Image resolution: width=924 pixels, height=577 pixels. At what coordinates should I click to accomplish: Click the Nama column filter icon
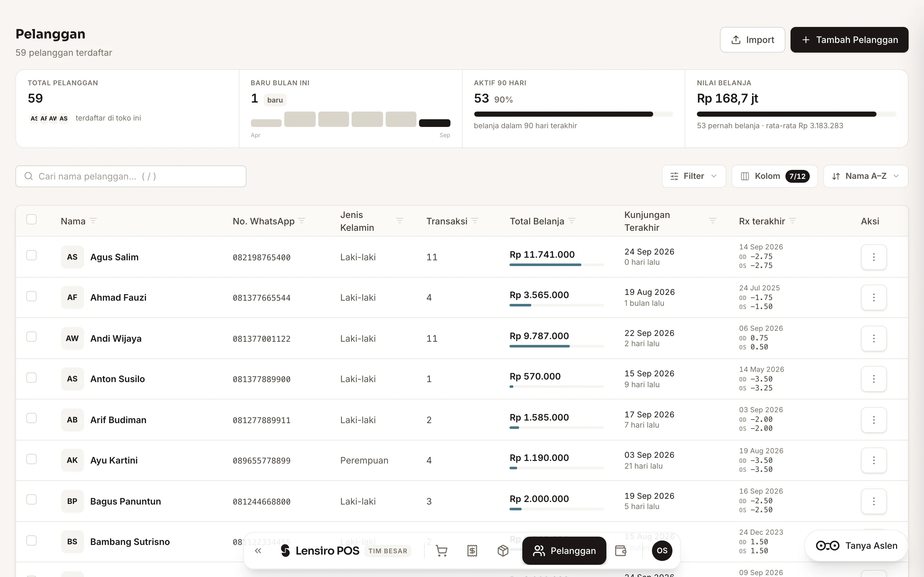click(93, 221)
